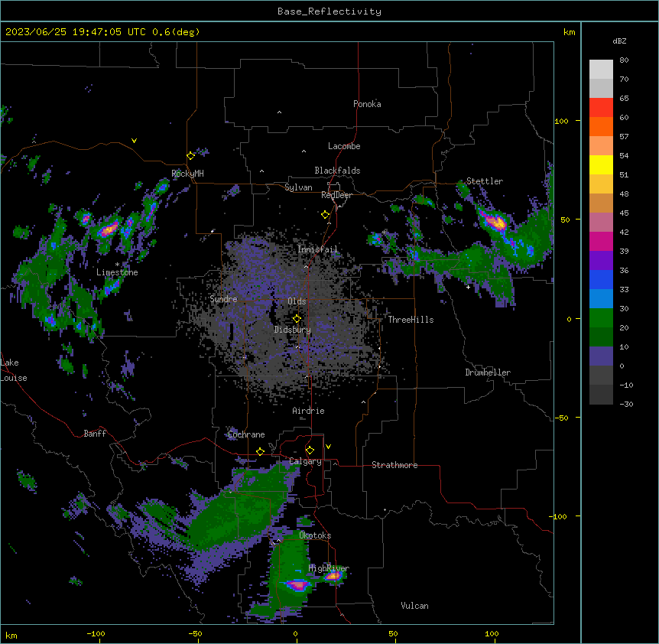Click the white plus marker south of Stettler storm
Viewport: 659px width, 644px height.
pyautogui.click(x=468, y=287)
